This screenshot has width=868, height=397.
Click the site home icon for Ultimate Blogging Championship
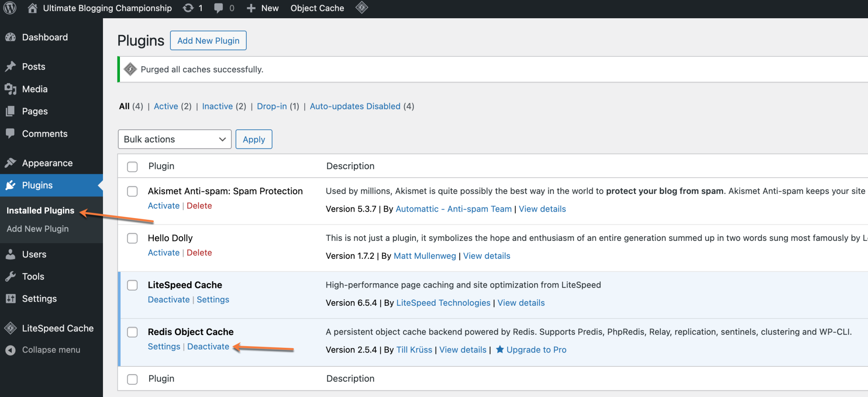point(32,8)
